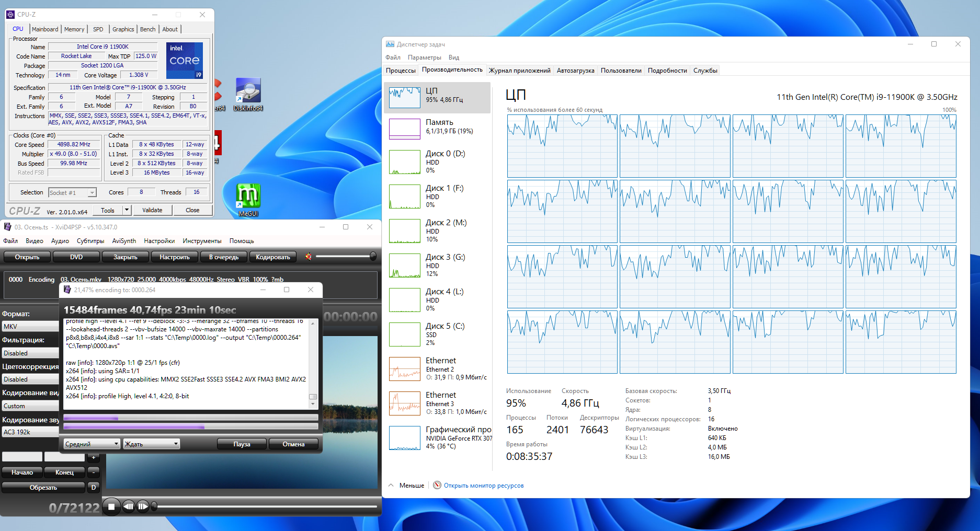Open the Цветокоррекция Disabled dropdown
The width and height of the screenshot is (980, 531).
(x=30, y=379)
